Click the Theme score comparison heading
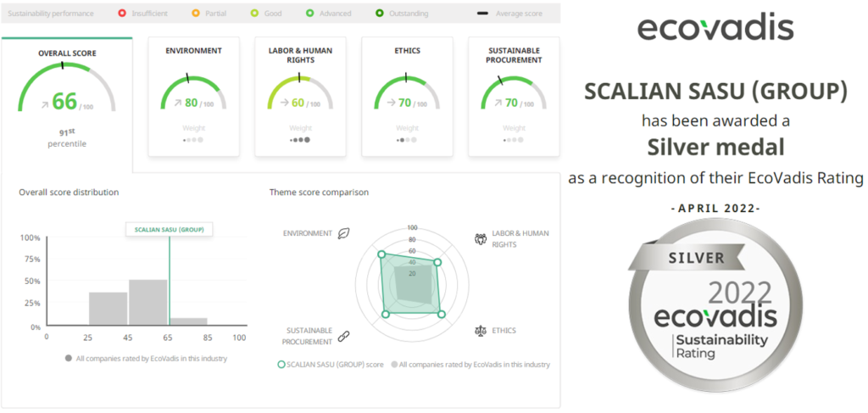The image size is (868, 413). [x=319, y=193]
